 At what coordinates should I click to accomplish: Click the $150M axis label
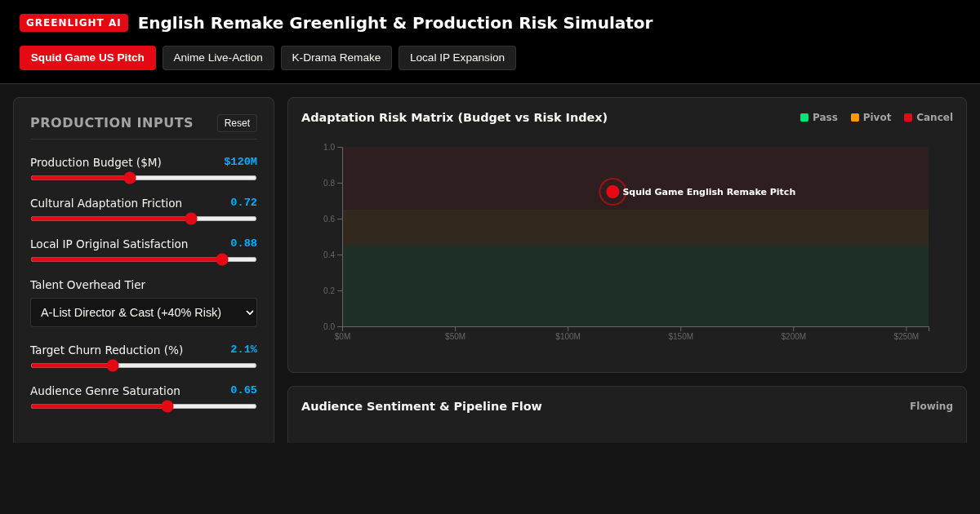coord(680,337)
